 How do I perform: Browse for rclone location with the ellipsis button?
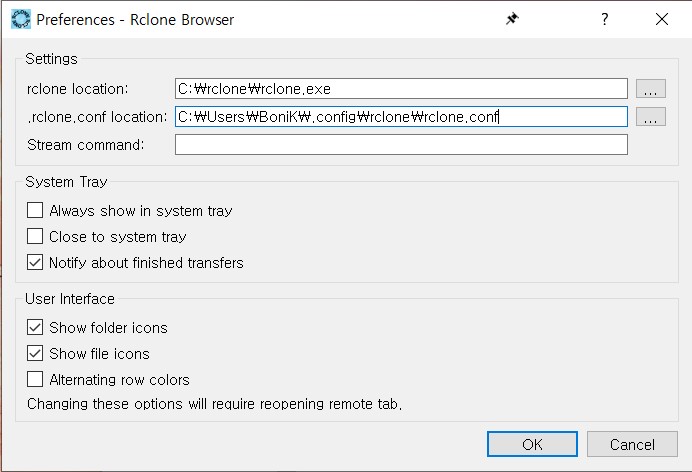(651, 89)
